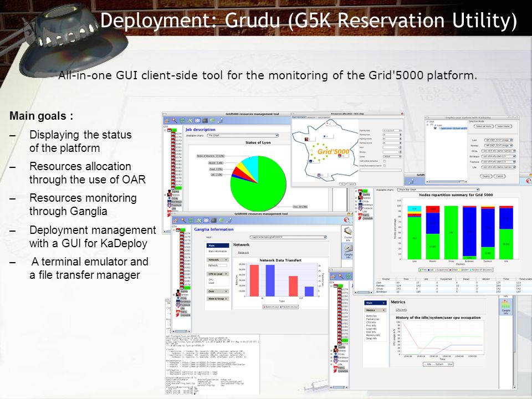Click table view icon in Ganglia window toolbar
532x399 pixels.
pyautogui.click(x=206, y=220)
